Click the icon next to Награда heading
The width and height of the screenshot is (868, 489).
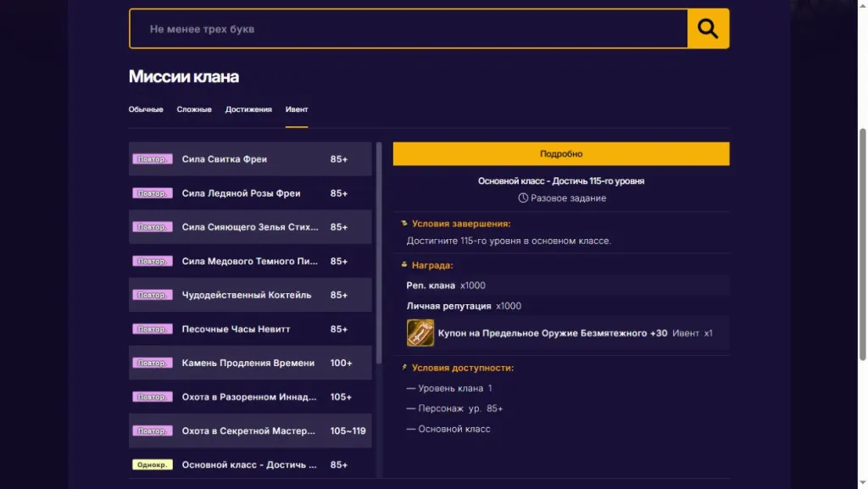pos(404,265)
